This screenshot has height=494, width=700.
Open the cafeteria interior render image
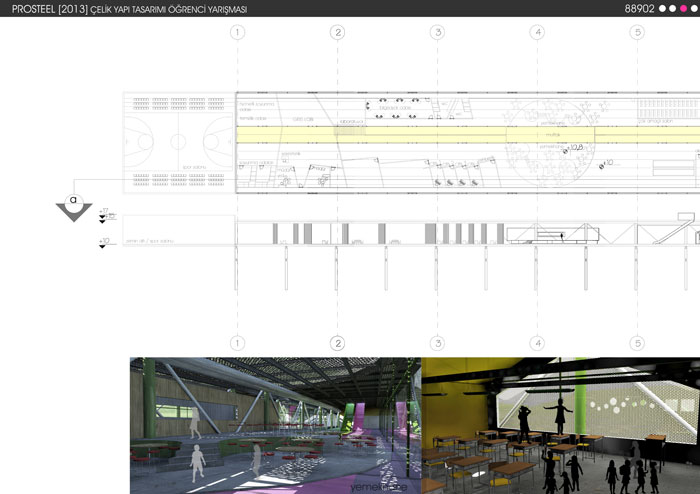point(275,425)
